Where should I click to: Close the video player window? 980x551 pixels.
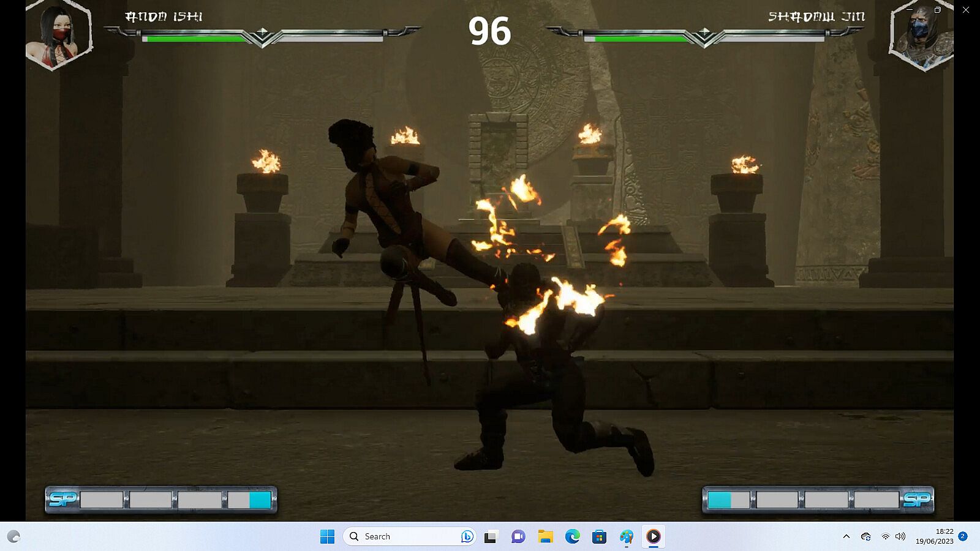(x=966, y=10)
